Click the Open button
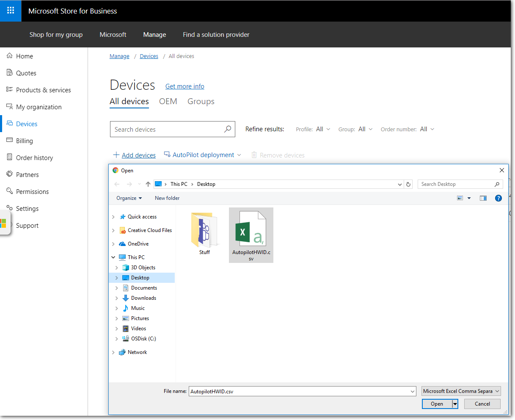515x420 pixels. pos(437,404)
